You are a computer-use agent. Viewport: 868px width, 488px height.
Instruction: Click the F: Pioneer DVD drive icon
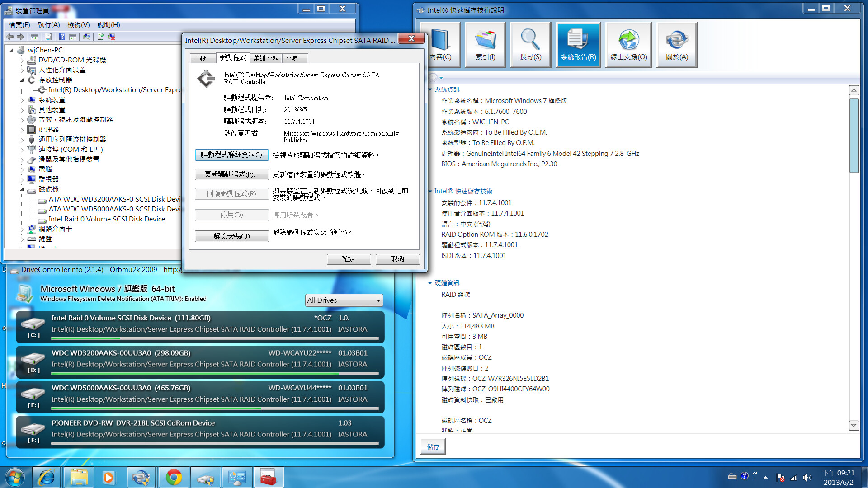[x=33, y=428]
